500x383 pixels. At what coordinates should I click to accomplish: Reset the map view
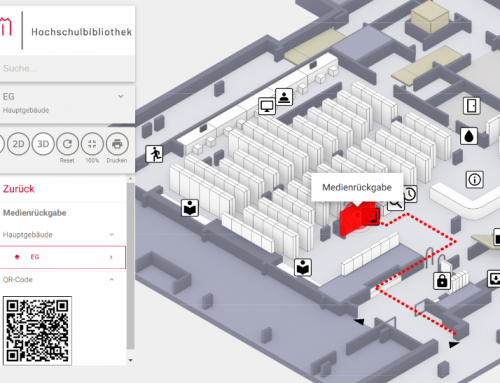pos(67,144)
